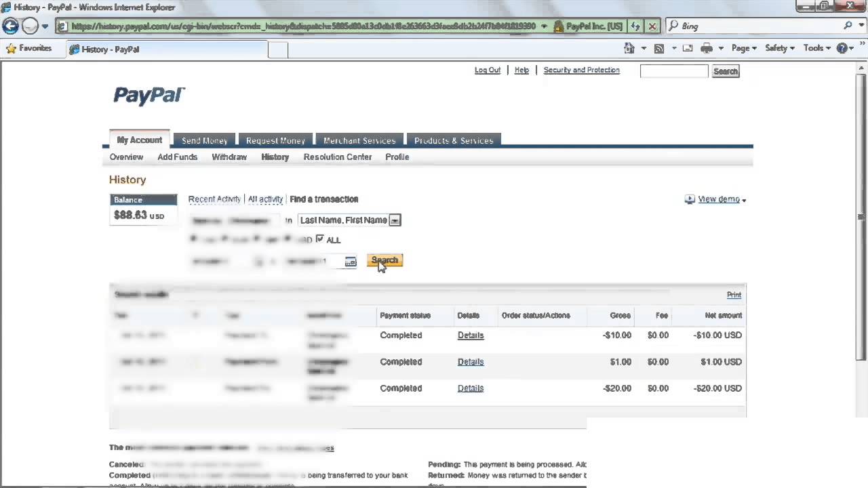Click the browser address bar URL
868x488 pixels.
pos(303,26)
